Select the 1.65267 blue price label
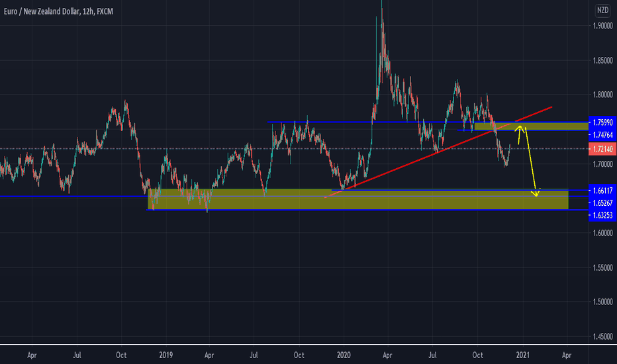The image size is (617, 364). pyautogui.click(x=602, y=203)
